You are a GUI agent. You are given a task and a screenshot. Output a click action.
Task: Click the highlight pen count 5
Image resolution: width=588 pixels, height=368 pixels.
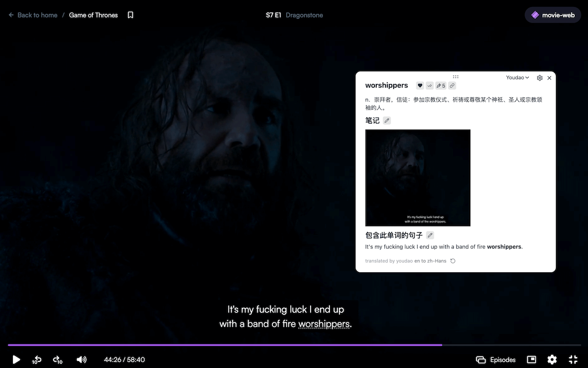tap(441, 86)
